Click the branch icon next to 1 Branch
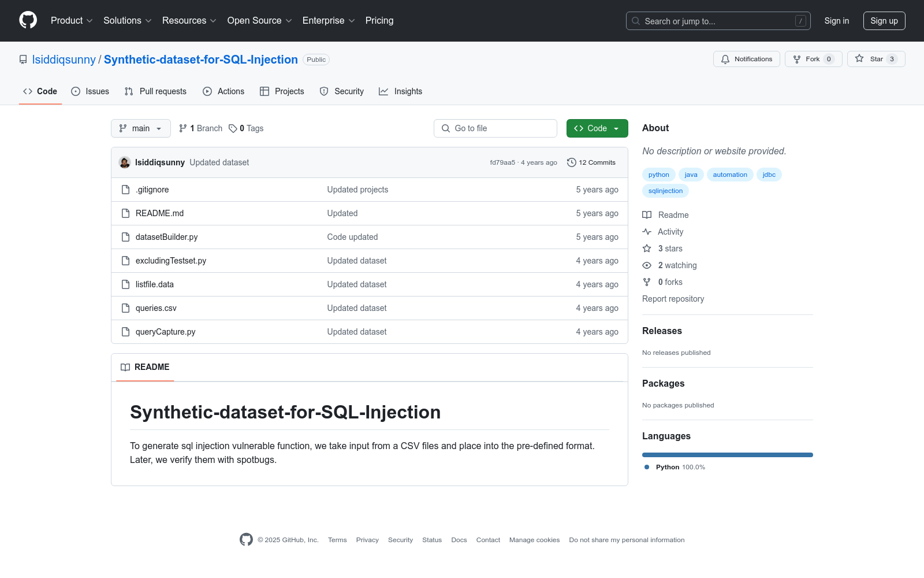This screenshot has width=924, height=578. (183, 128)
